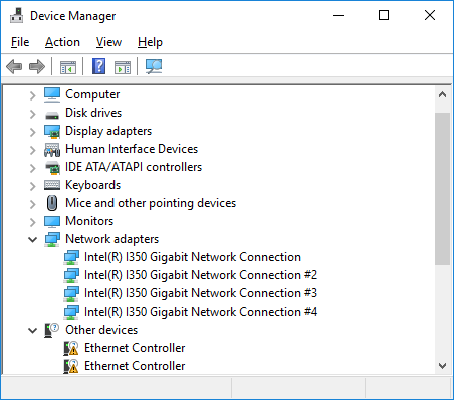Select the Human Interface Devices label
Screen dimensions: 455x401
coord(132,149)
